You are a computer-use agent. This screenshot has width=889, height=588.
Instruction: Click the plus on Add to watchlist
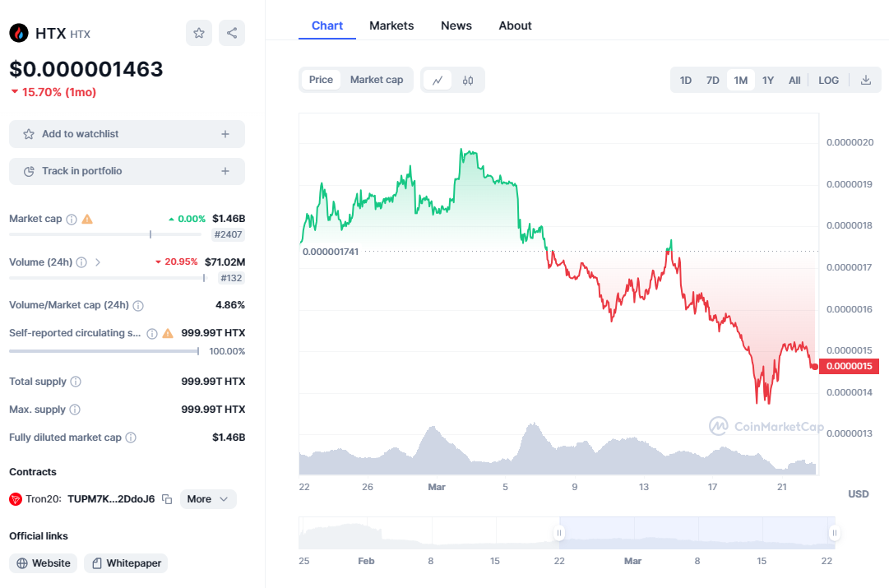(x=225, y=134)
